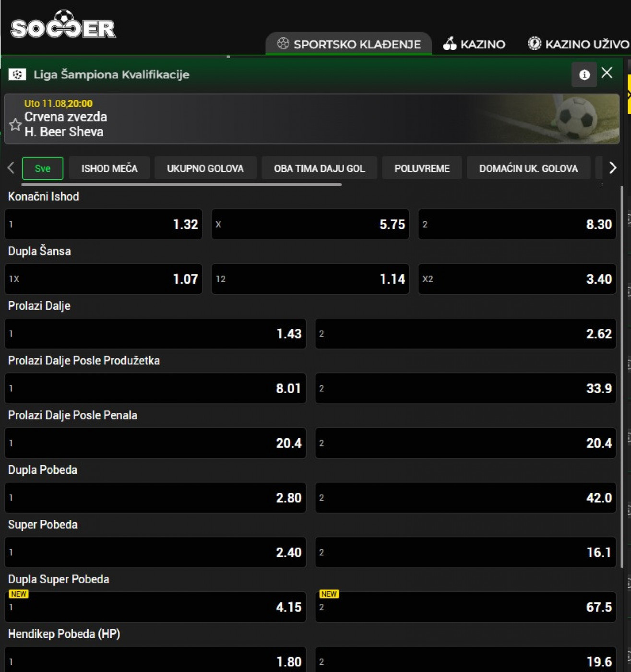Screen dimensions: 631x672
Task: Switch to the Poluvreme tab
Action: pyautogui.click(x=422, y=168)
